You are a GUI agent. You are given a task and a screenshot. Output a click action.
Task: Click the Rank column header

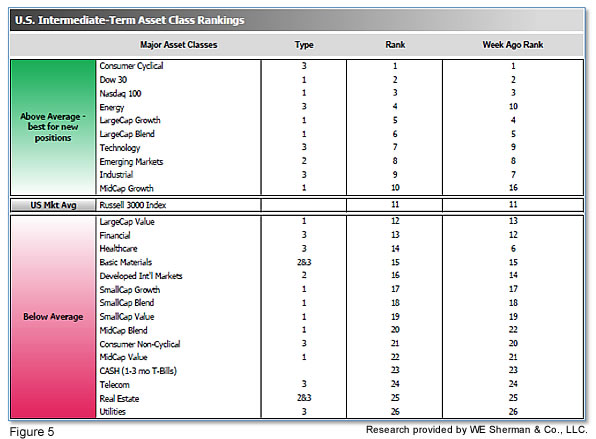(395, 45)
